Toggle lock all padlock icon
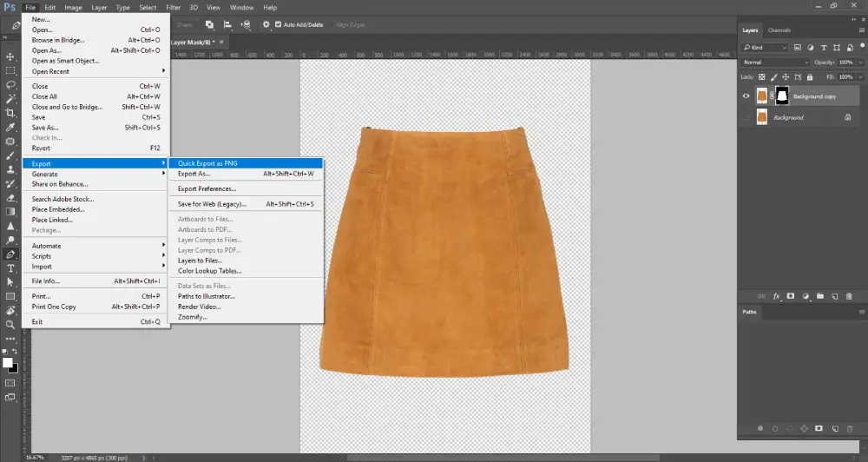 810,77
